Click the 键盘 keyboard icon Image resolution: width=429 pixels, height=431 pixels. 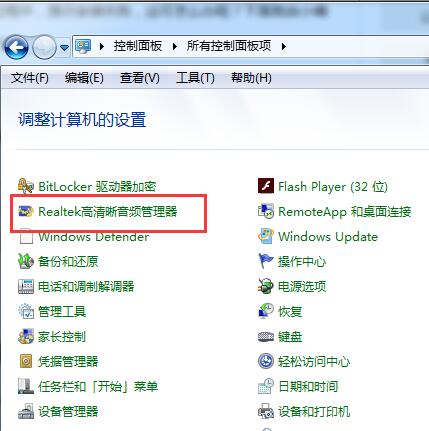click(x=266, y=337)
